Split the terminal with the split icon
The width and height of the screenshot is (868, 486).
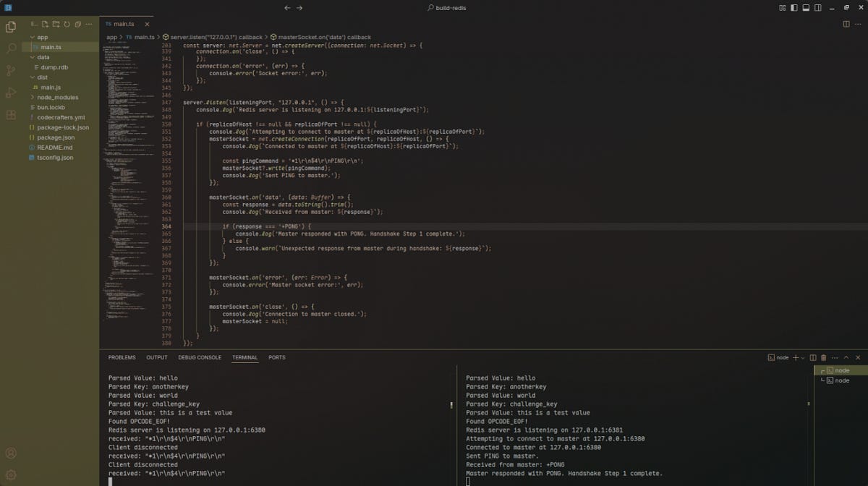coord(813,357)
